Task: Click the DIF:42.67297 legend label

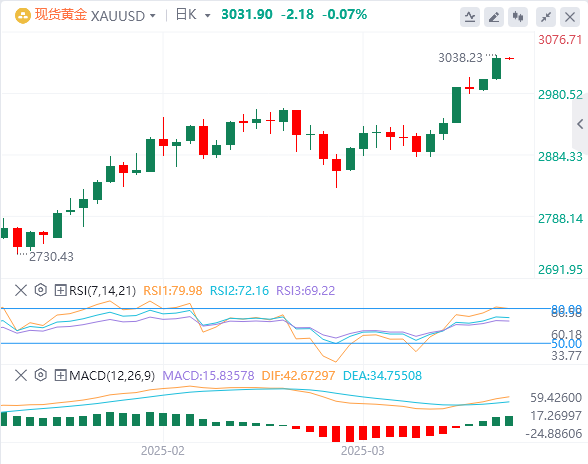Action: pyautogui.click(x=298, y=376)
